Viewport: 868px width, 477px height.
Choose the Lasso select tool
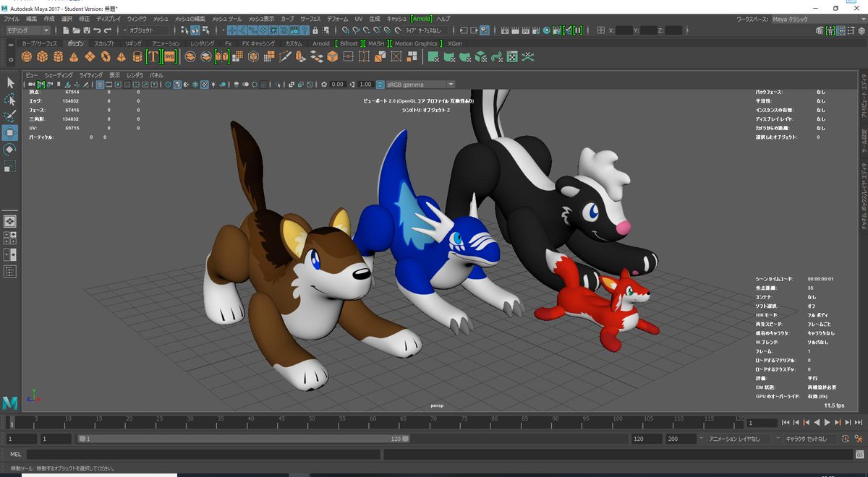tap(10, 99)
